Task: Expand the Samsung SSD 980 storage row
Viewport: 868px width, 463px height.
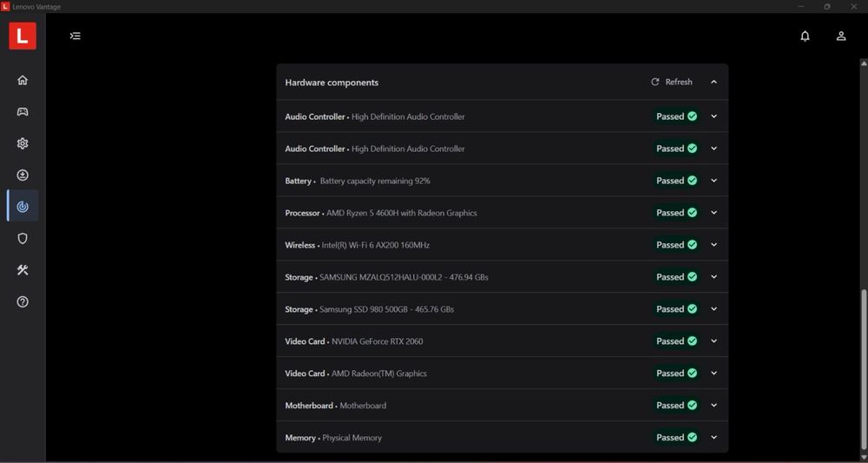Action: coord(713,309)
